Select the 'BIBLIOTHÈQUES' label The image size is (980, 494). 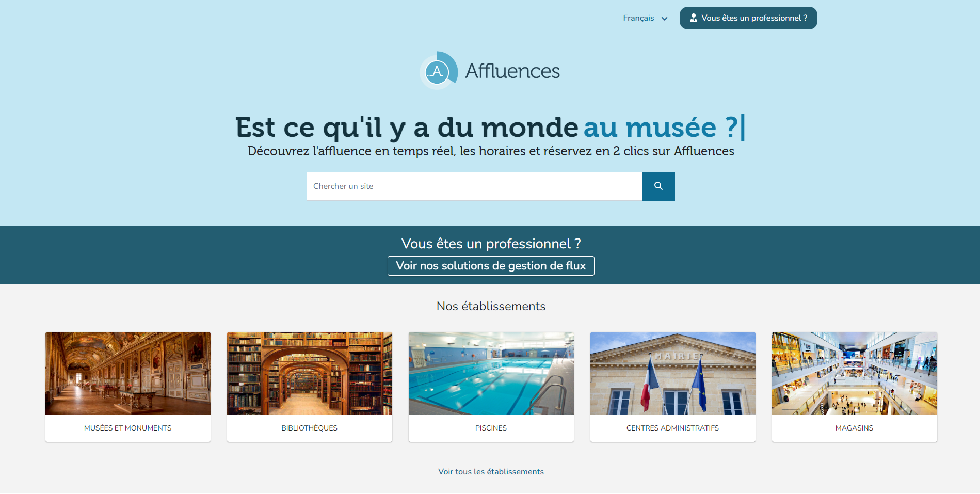[310, 428]
